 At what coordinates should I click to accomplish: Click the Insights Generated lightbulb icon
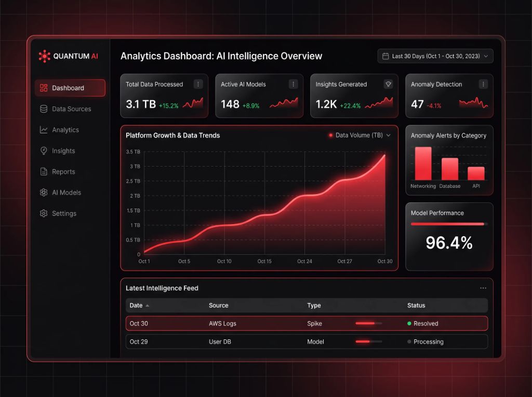[x=388, y=84]
